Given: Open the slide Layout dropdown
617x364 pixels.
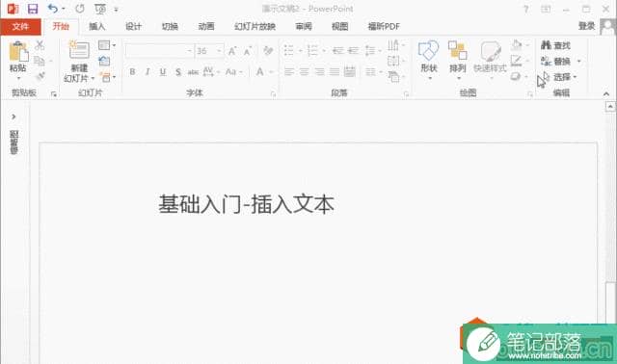Looking at the screenshot, I should click(107, 45).
